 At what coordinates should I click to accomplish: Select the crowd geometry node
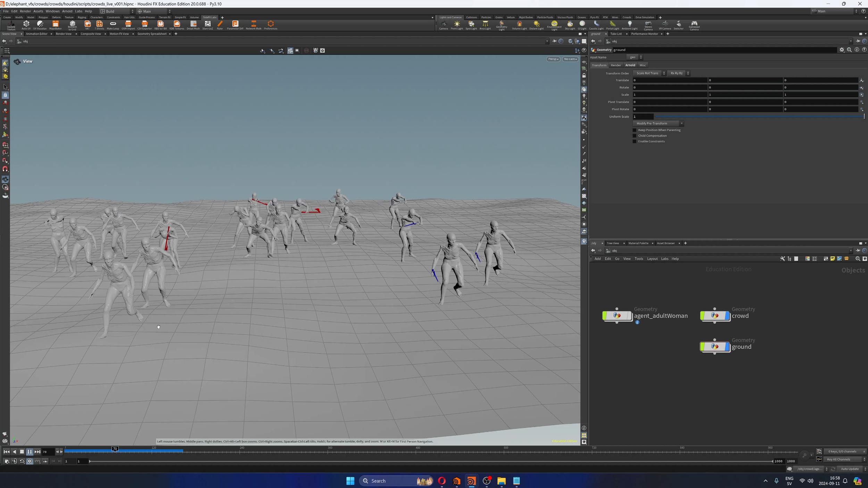715,316
